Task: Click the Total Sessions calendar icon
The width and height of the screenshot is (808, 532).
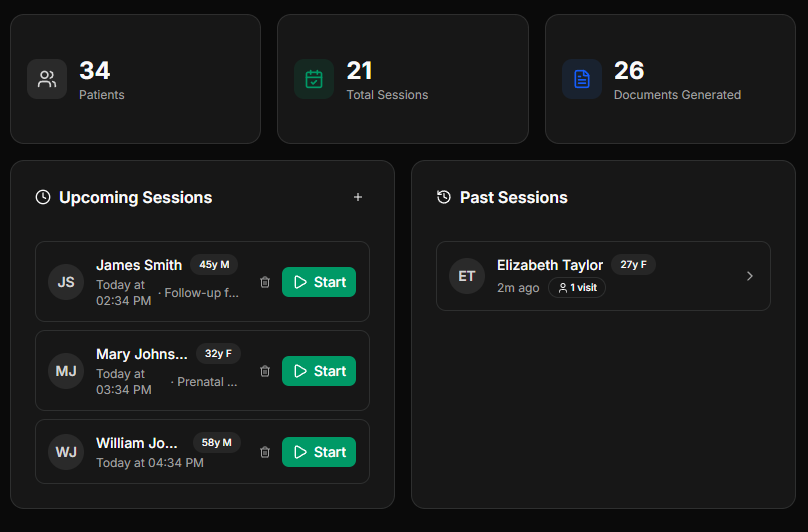Action: point(314,79)
